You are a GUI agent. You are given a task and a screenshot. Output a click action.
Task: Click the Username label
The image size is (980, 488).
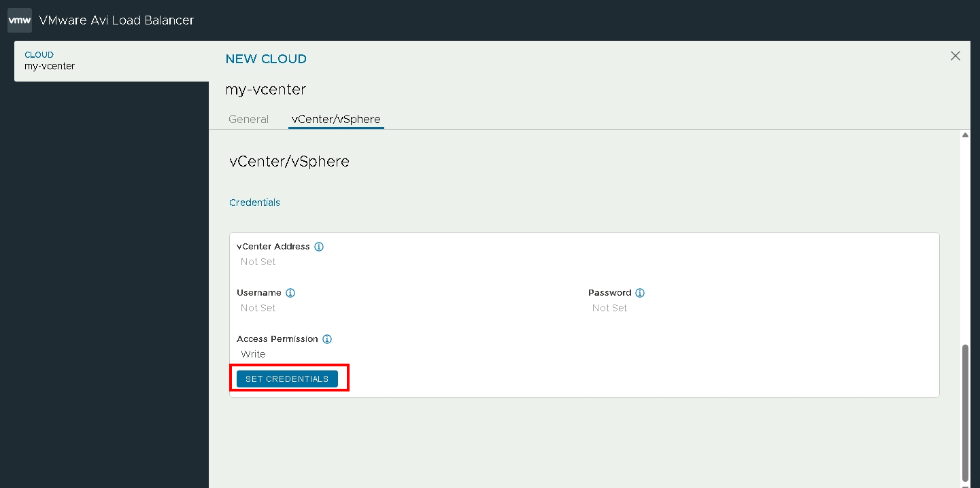[259, 293]
